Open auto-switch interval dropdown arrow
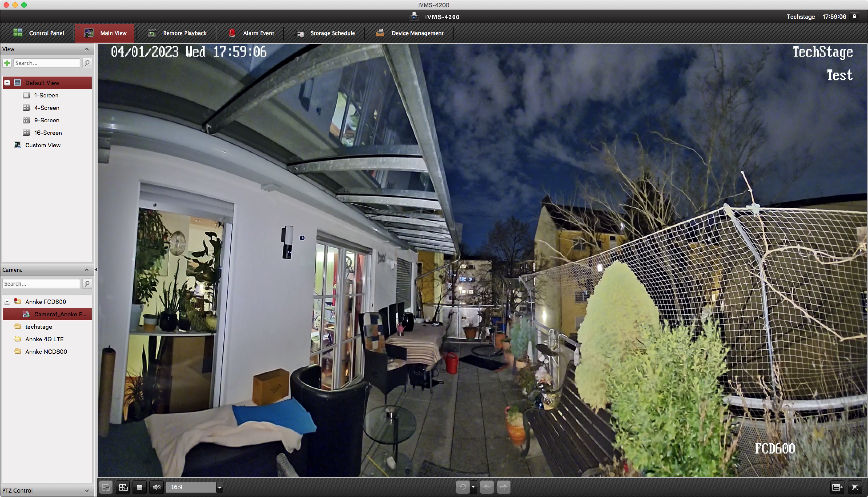Image resolution: width=868 pixels, height=497 pixels. [473, 487]
